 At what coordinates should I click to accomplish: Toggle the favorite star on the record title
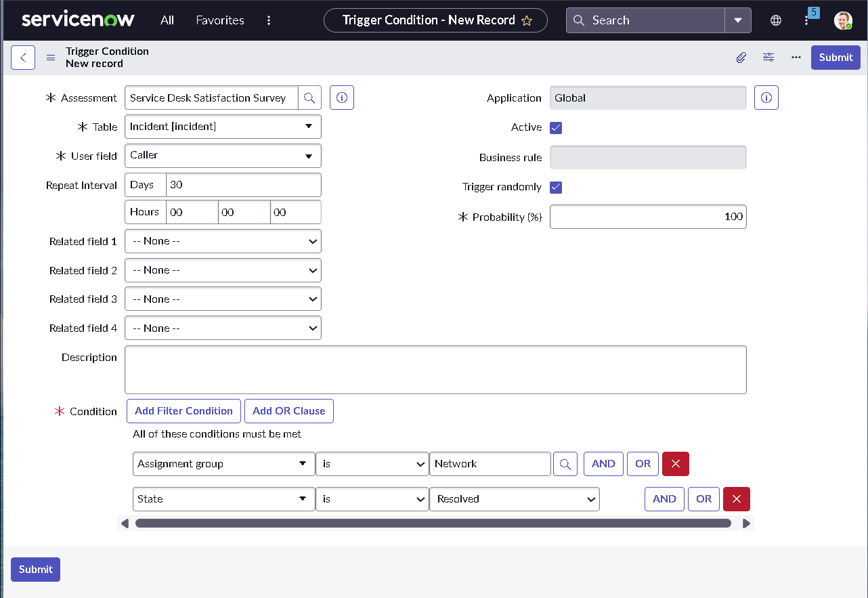click(x=527, y=20)
